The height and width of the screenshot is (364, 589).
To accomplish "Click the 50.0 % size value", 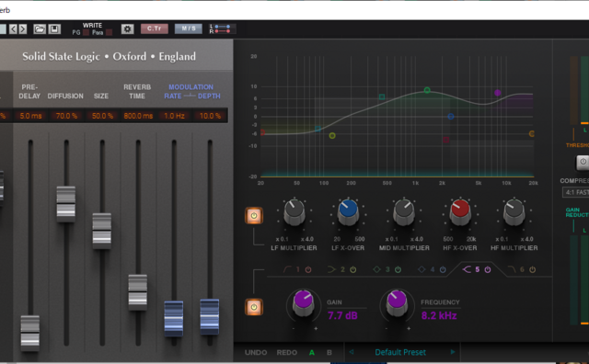I will pos(102,116).
